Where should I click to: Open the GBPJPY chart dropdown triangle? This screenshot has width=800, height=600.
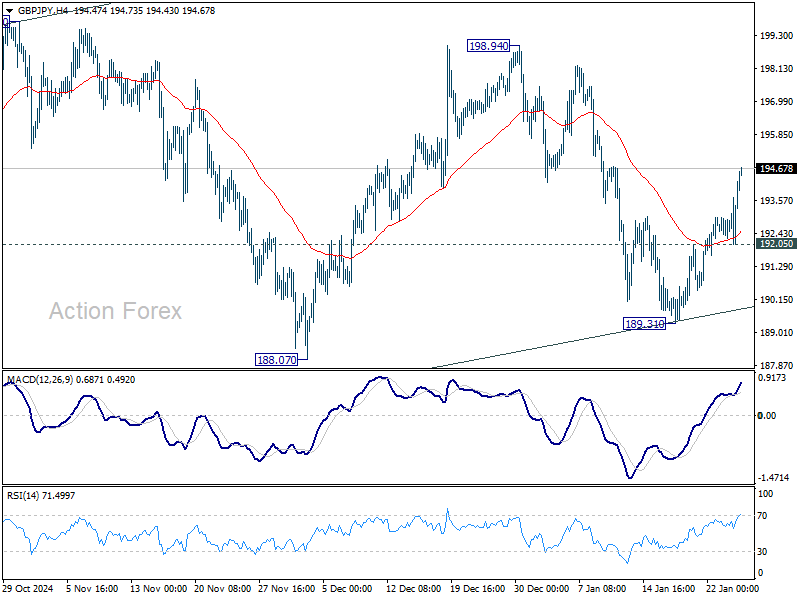pos(9,11)
